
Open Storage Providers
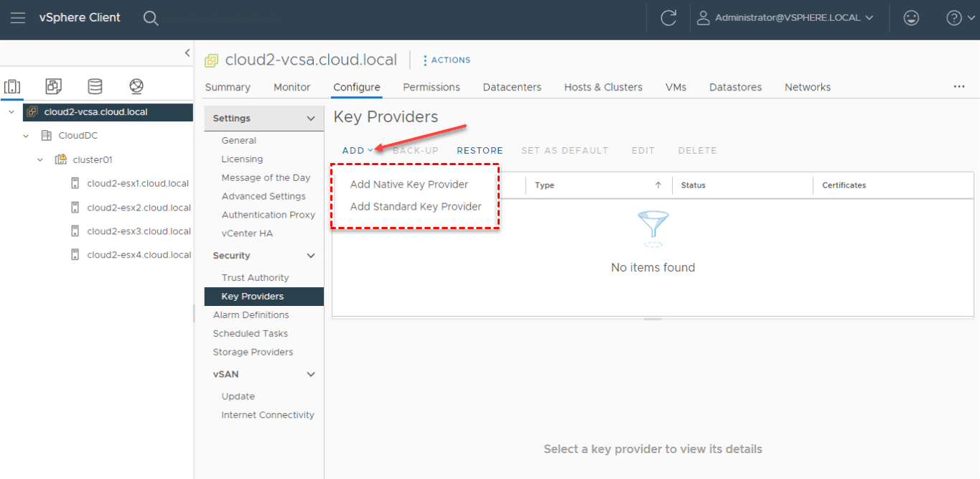pos(253,352)
